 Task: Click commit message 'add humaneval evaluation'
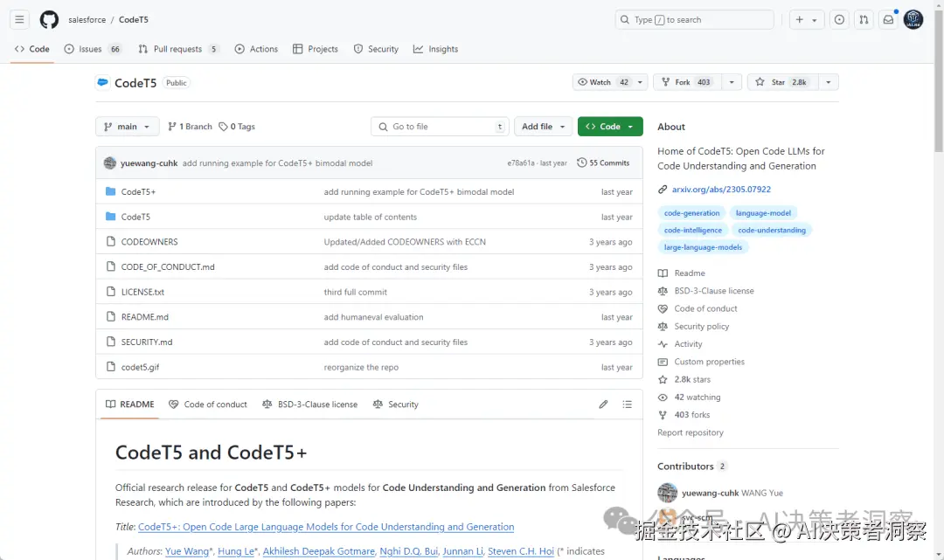(x=373, y=317)
